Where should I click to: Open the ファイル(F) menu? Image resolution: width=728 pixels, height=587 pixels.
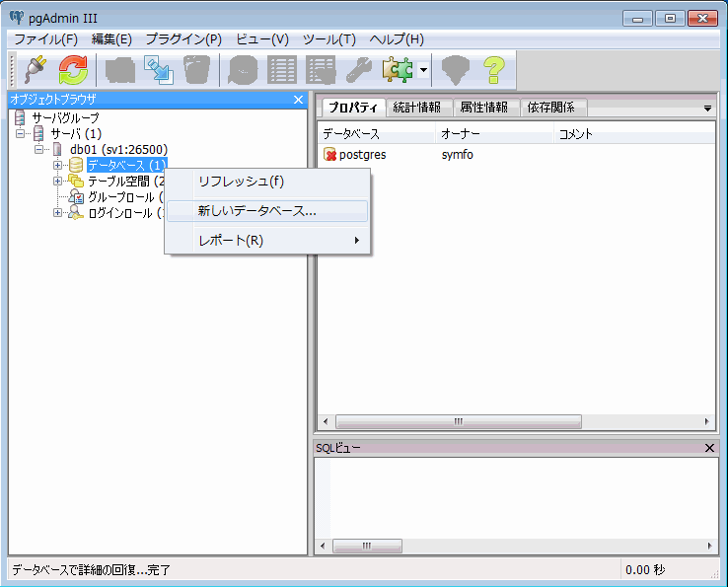45,39
